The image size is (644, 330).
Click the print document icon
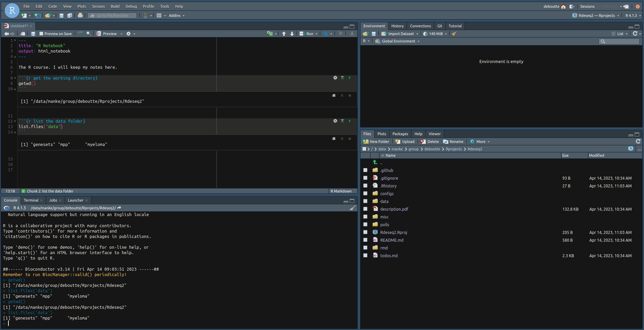(80, 15)
